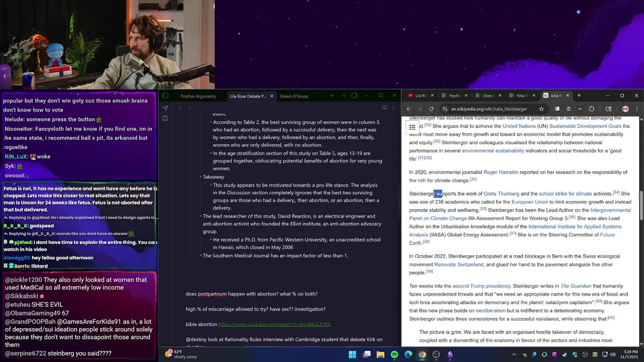Open YouTube link in Obsidian note
Image resolution: width=644 pixels, height=362 pixels.
point(274,324)
